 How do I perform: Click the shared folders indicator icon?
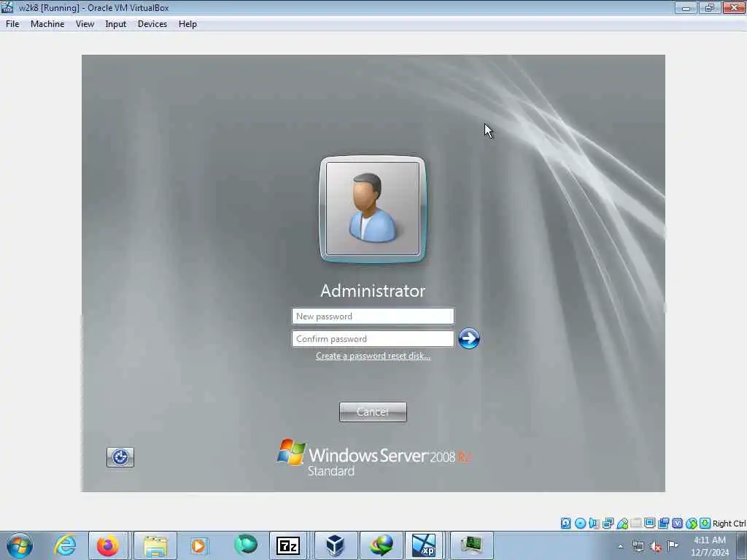click(635, 524)
